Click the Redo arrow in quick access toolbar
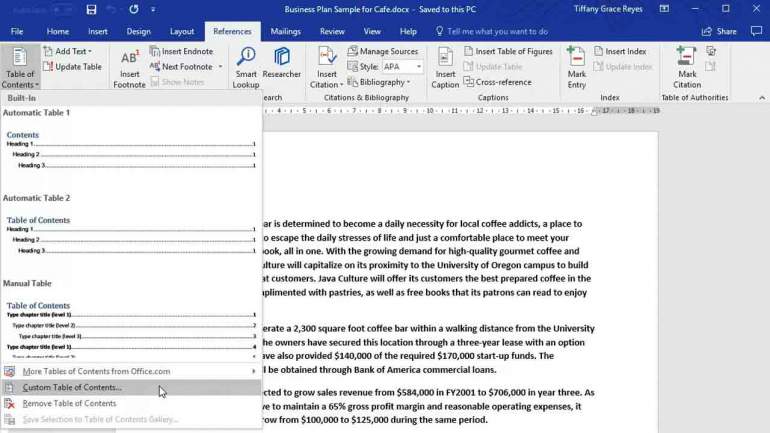The height and width of the screenshot is (433, 770). click(134, 9)
